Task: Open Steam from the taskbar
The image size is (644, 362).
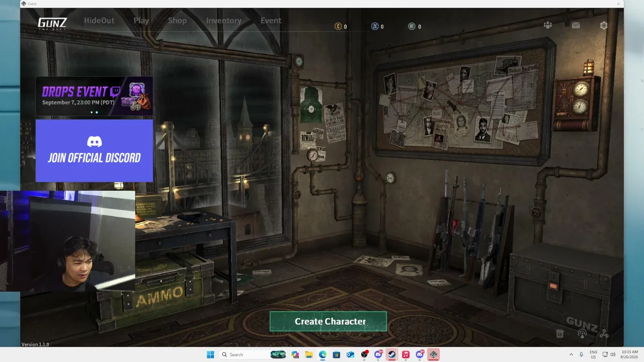Action: [391, 354]
